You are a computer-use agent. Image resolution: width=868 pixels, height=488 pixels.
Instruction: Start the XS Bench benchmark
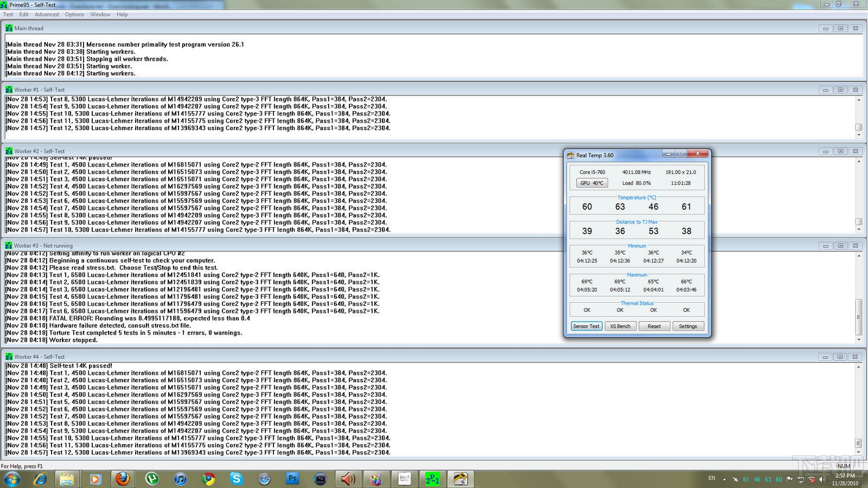(620, 326)
